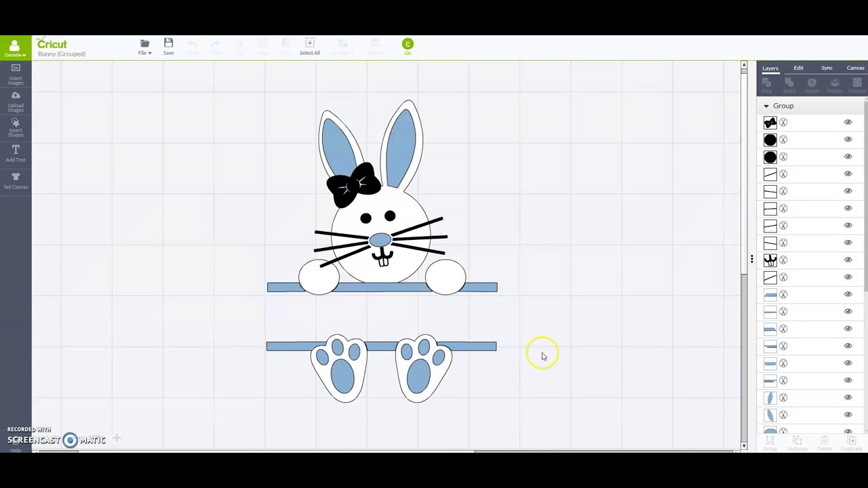This screenshot has height=488, width=868.
Task: Click the Bunny (Grouped) project title
Action: [x=62, y=54]
